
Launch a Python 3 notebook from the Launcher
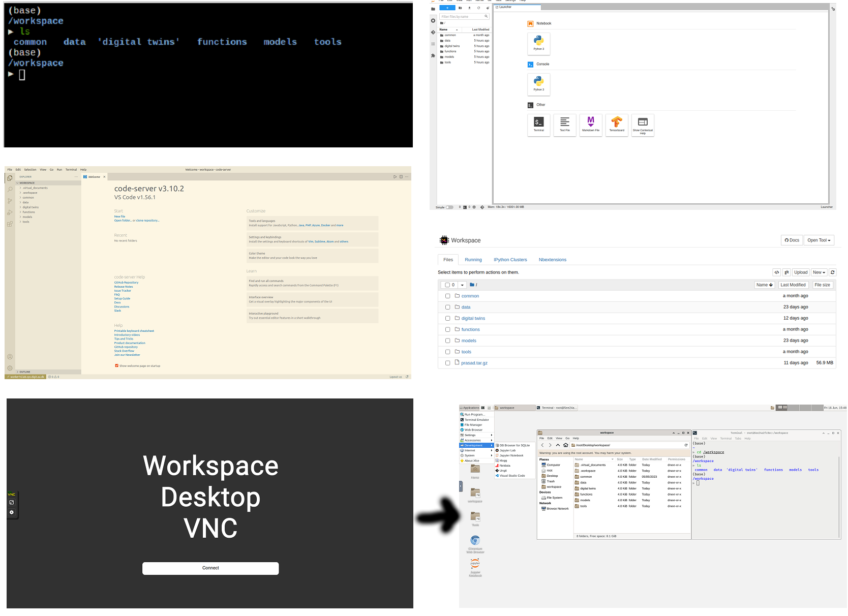(538, 44)
